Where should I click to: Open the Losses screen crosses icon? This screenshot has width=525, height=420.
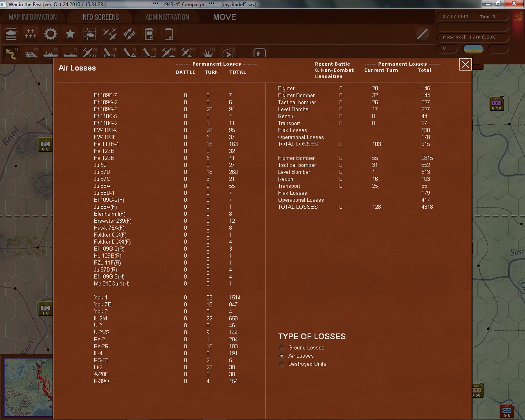[x=31, y=34]
